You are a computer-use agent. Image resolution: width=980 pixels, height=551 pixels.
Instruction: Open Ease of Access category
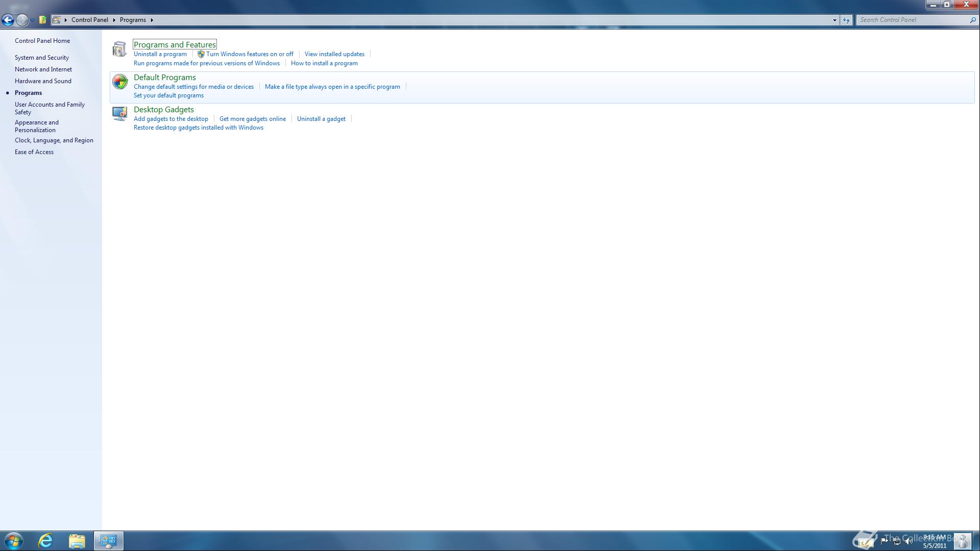34,152
